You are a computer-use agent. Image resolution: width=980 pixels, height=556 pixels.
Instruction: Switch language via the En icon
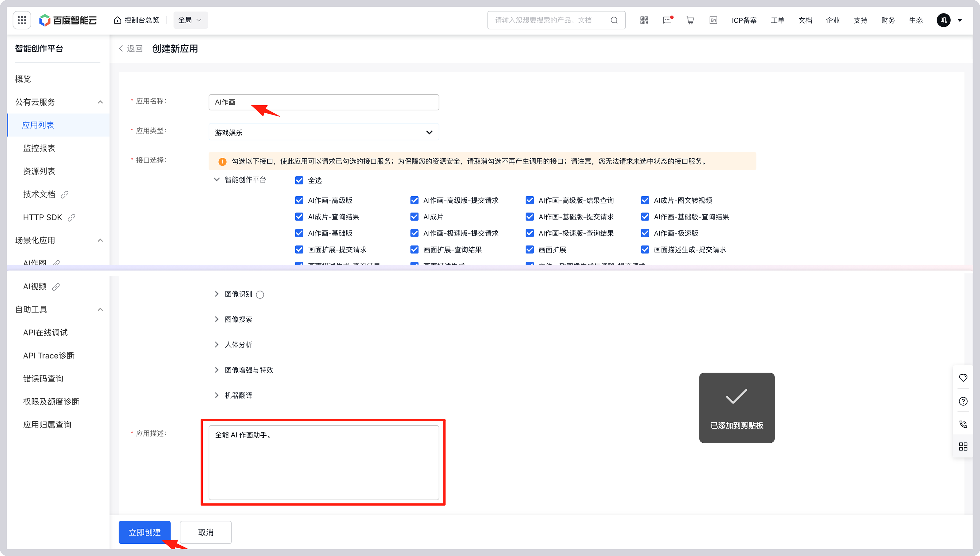pos(713,20)
